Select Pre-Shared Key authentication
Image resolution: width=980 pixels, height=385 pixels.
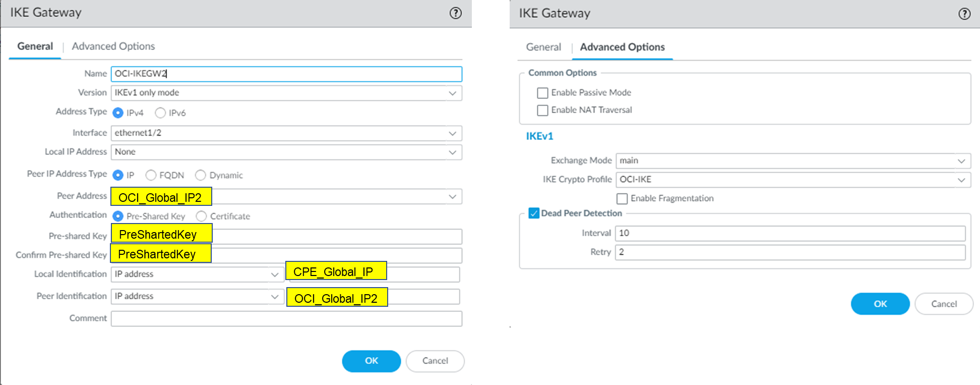[x=118, y=216]
